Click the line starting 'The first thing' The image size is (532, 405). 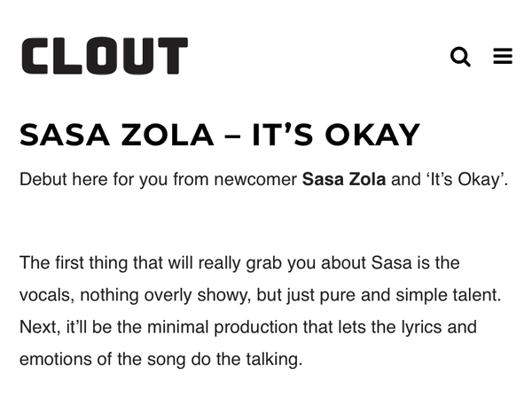click(x=239, y=263)
